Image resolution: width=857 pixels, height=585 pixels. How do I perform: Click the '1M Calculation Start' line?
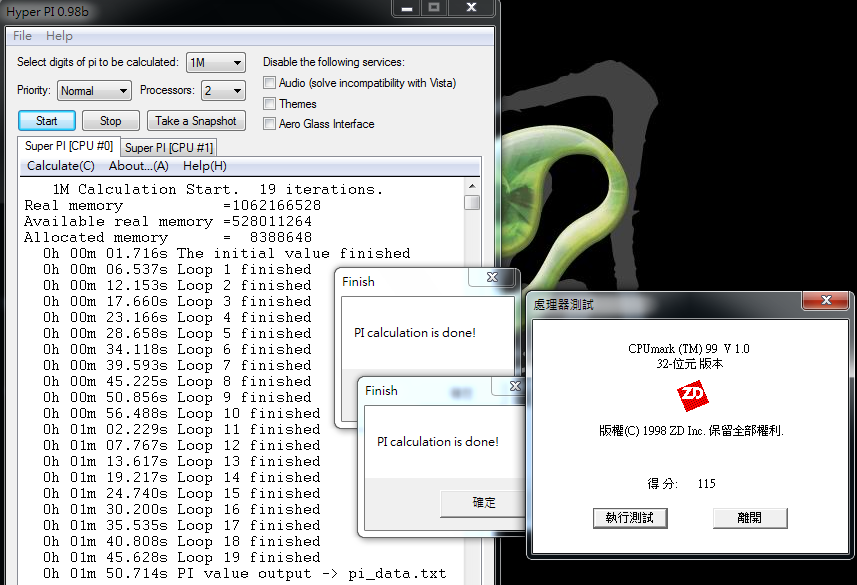click(x=218, y=189)
